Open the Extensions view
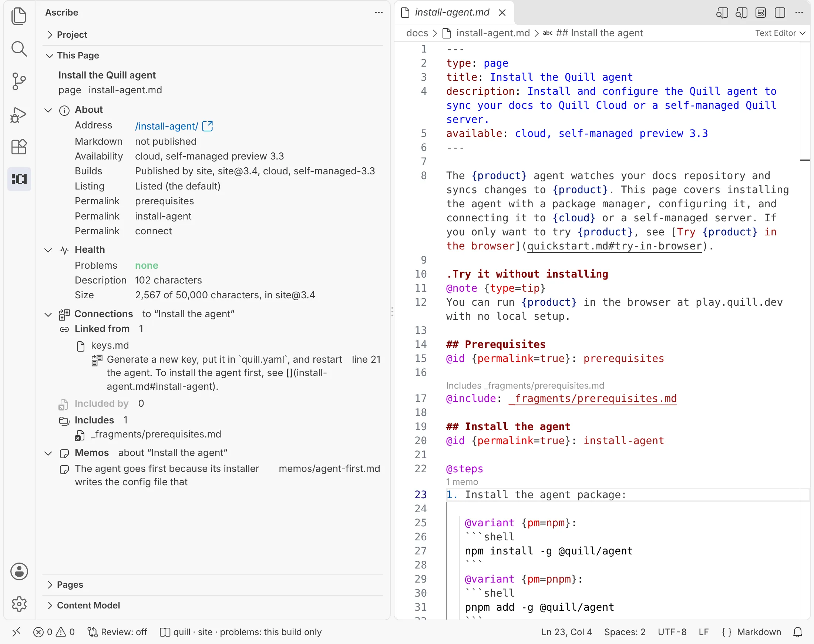This screenshot has height=644, width=814. click(x=19, y=147)
